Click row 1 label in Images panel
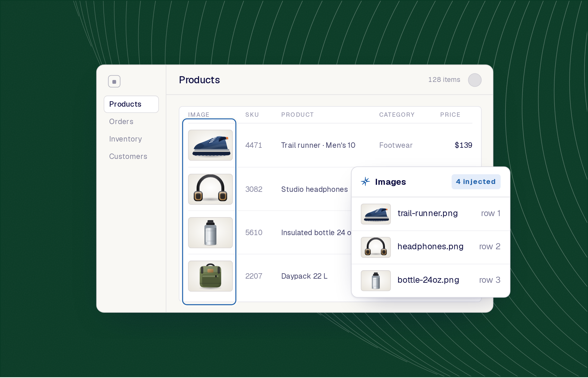The width and height of the screenshot is (588, 378). [x=491, y=213]
